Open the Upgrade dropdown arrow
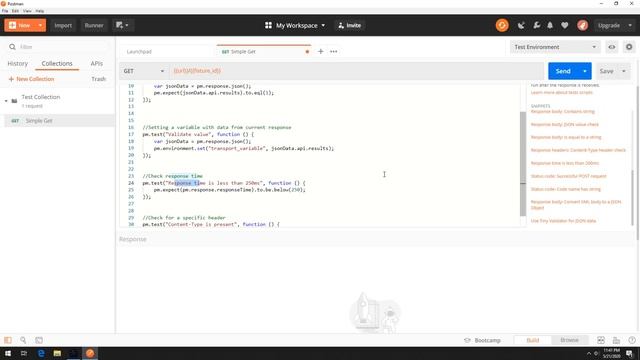This screenshot has height=360, width=640. [x=629, y=25]
